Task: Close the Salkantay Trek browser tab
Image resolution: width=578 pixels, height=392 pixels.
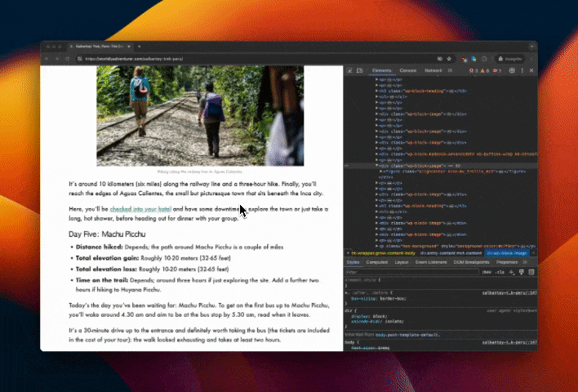Action: (x=129, y=47)
